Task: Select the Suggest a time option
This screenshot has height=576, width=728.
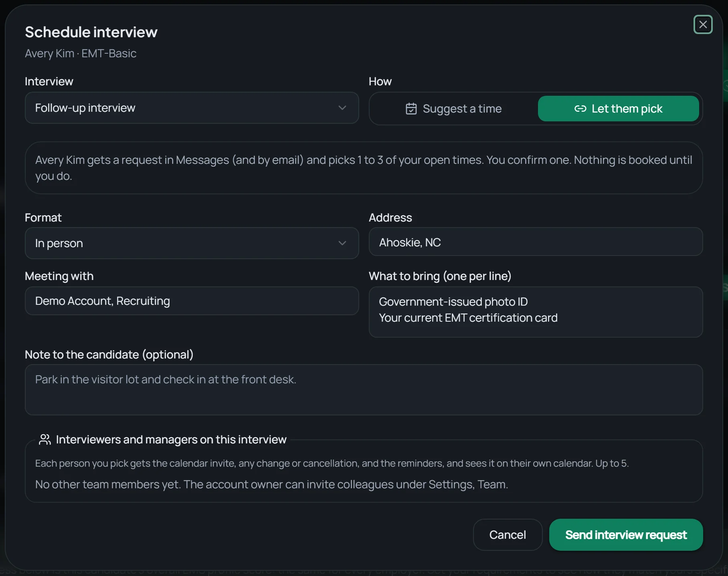Action: pyautogui.click(x=453, y=109)
